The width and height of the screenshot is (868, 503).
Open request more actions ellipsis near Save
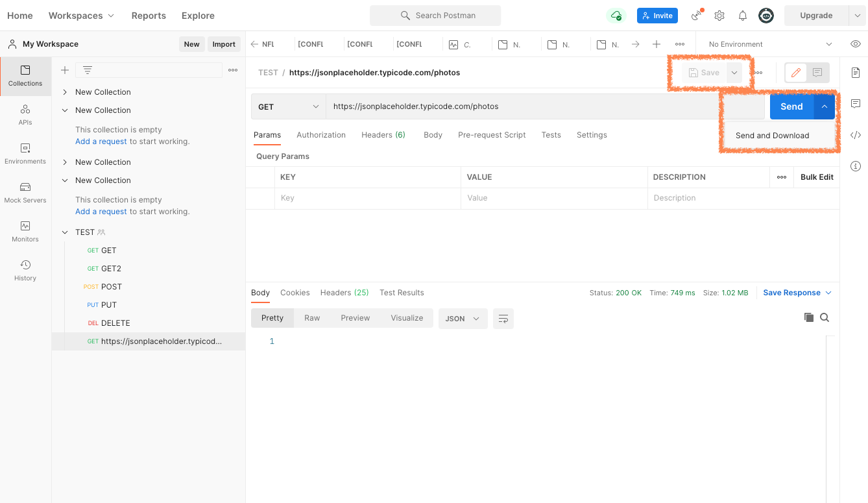tap(758, 73)
